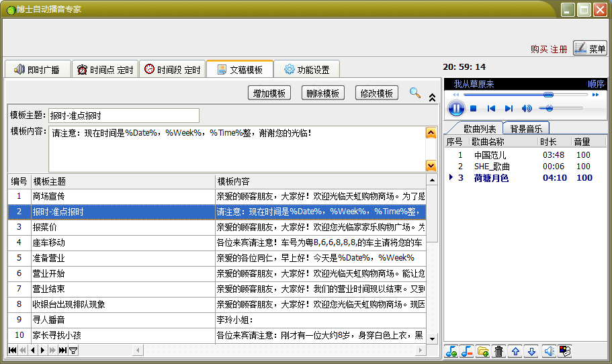Collapse the template editor with double chevron
The image size is (612, 364).
click(x=432, y=97)
